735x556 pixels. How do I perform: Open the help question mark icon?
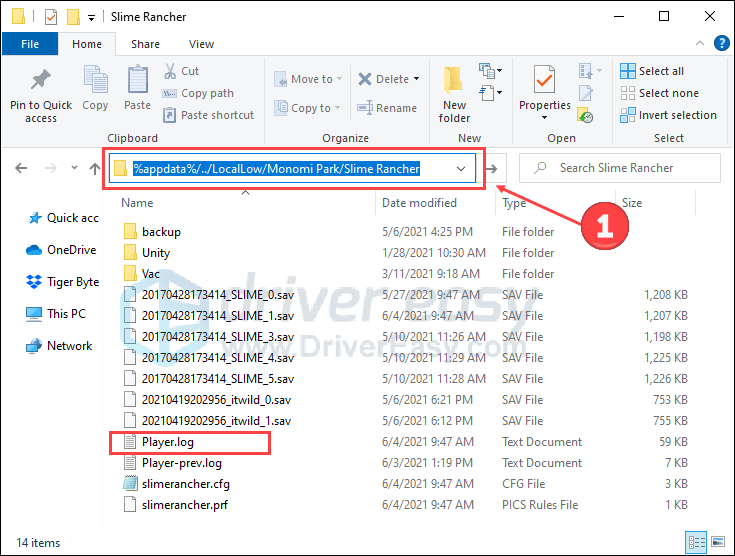[x=721, y=44]
